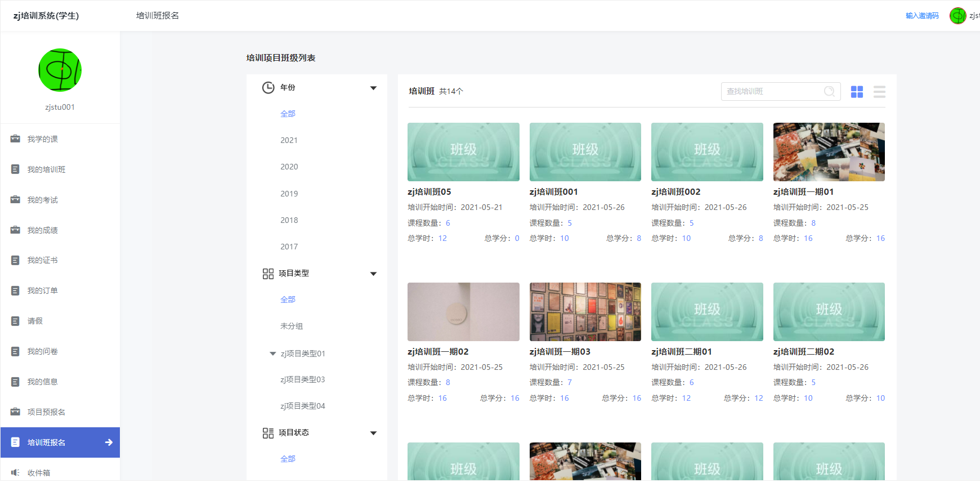Open 我的考试 in the sidebar

coord(43,200)
